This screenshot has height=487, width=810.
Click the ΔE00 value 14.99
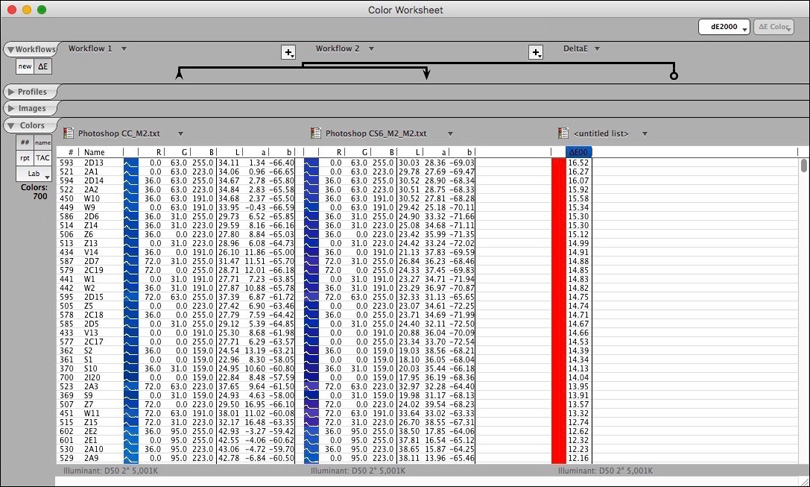pos(578,243)
